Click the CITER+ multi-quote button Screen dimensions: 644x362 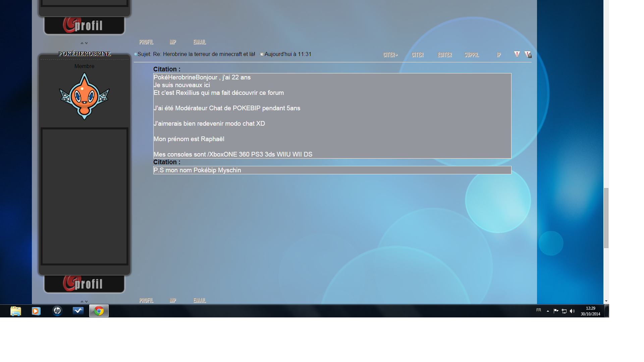(x=391, y=55)
